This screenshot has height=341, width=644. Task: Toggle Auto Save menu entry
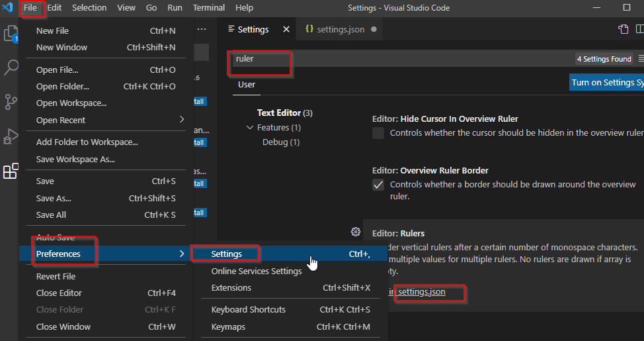(106, 237)
